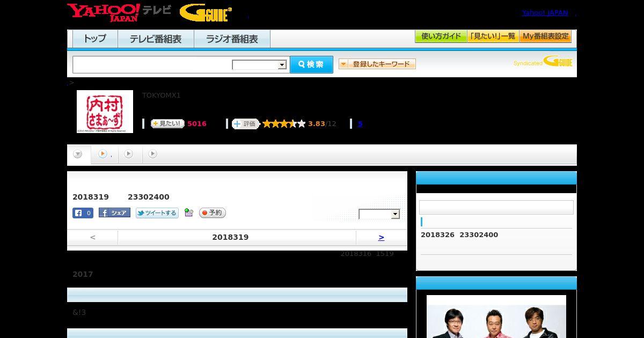Open the 「見たい!」一覧 list

[x=493, y=36]
